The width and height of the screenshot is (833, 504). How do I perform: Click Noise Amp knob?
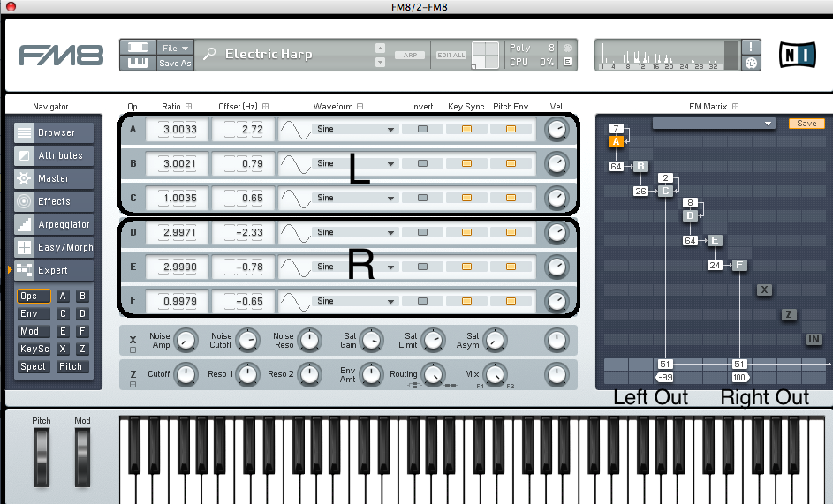[x=186, y=340]
